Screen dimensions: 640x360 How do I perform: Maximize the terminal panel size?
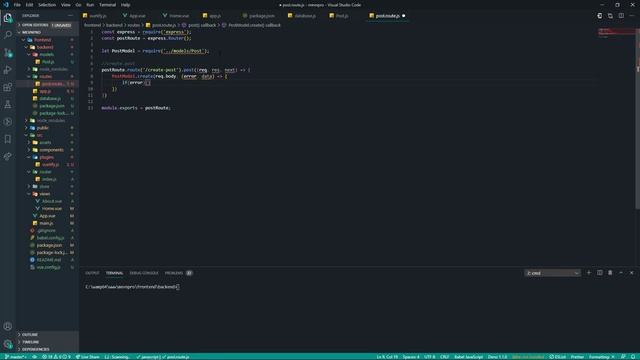point(621,273)
